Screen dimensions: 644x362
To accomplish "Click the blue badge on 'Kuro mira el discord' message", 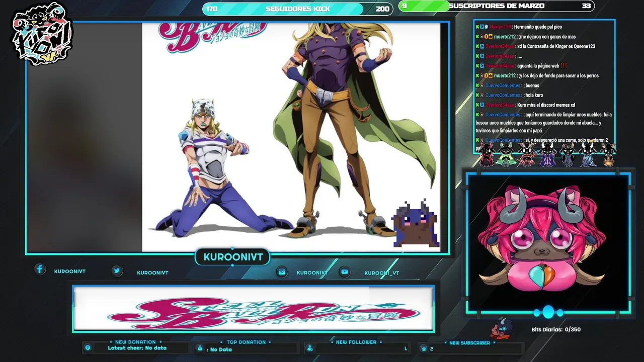I will (482, 105).
